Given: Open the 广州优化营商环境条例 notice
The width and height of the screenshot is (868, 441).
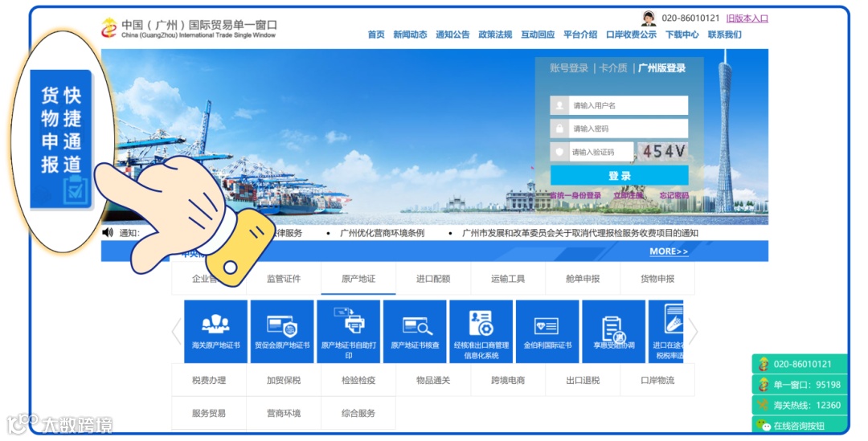Looking at the screenshot, I should [x=383, y=233].
